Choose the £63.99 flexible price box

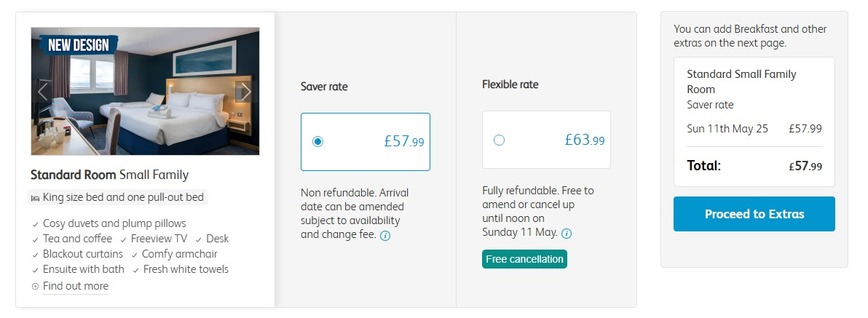[546, 140]
